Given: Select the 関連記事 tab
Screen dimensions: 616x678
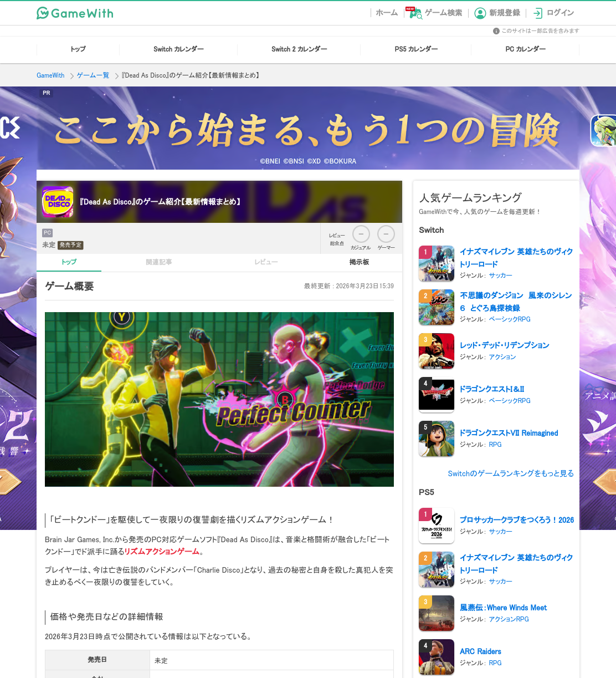Looking at the screenshot, I should pos(159,262).
